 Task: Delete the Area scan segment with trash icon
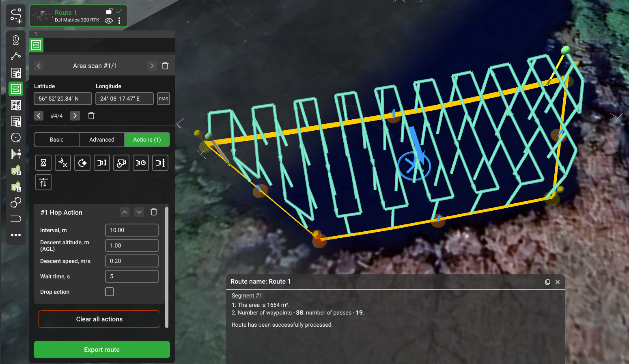[165, 66]
